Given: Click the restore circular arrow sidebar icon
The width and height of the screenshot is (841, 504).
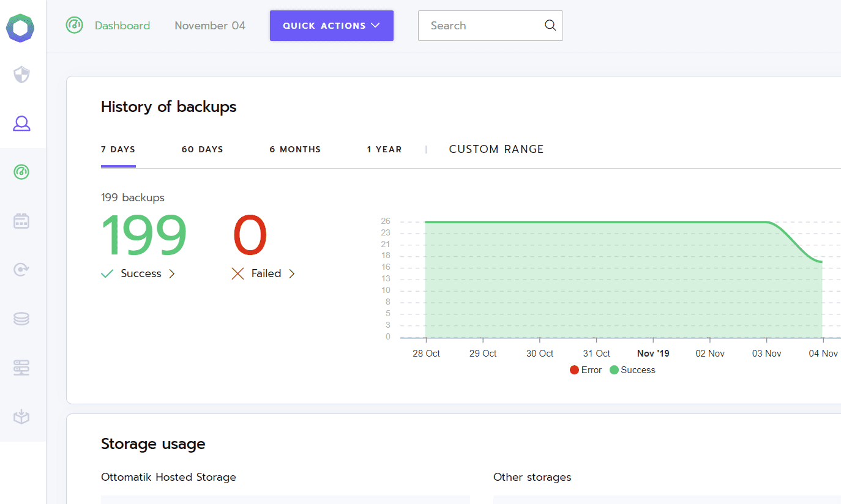Looking at the screenshot, I should pos(21,270).
